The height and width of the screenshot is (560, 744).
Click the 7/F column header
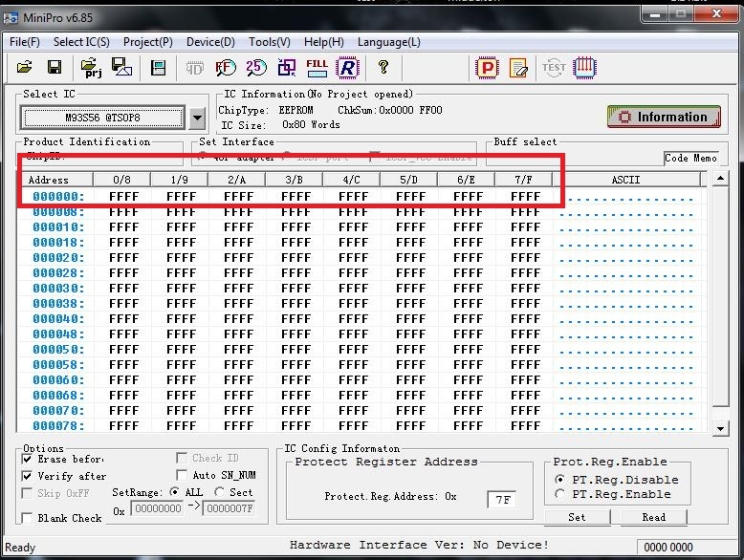click(523, 180)
